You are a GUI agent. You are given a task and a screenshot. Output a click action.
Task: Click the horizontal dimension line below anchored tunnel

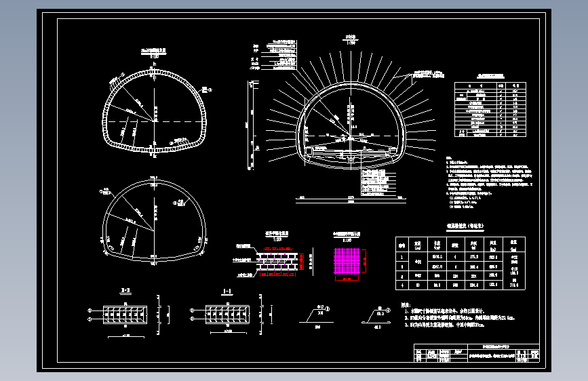pyautogui.click(x=351, y=200)
